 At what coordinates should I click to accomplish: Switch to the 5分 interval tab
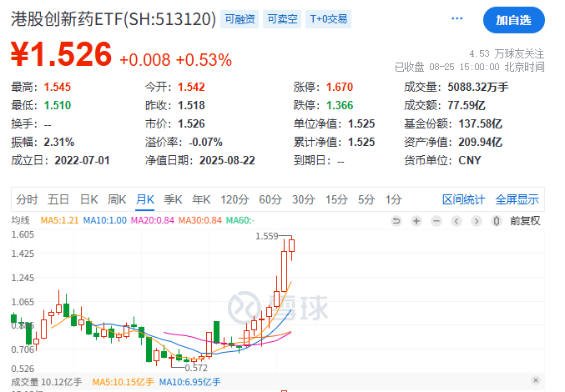point(366,199)
